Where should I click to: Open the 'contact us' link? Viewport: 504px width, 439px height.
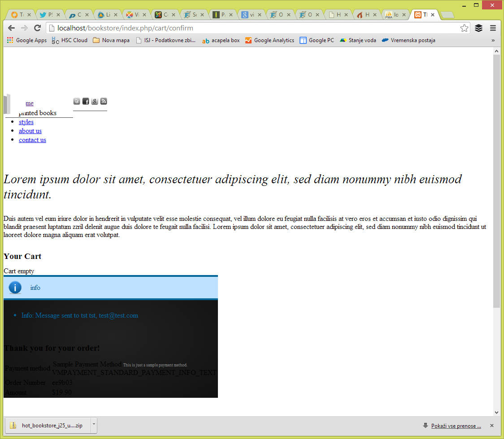click(x=32, y=140)
